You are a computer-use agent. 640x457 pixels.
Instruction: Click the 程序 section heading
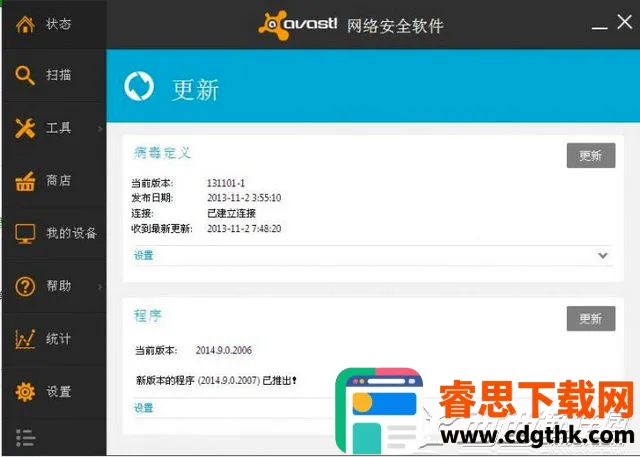pos(147,315)
